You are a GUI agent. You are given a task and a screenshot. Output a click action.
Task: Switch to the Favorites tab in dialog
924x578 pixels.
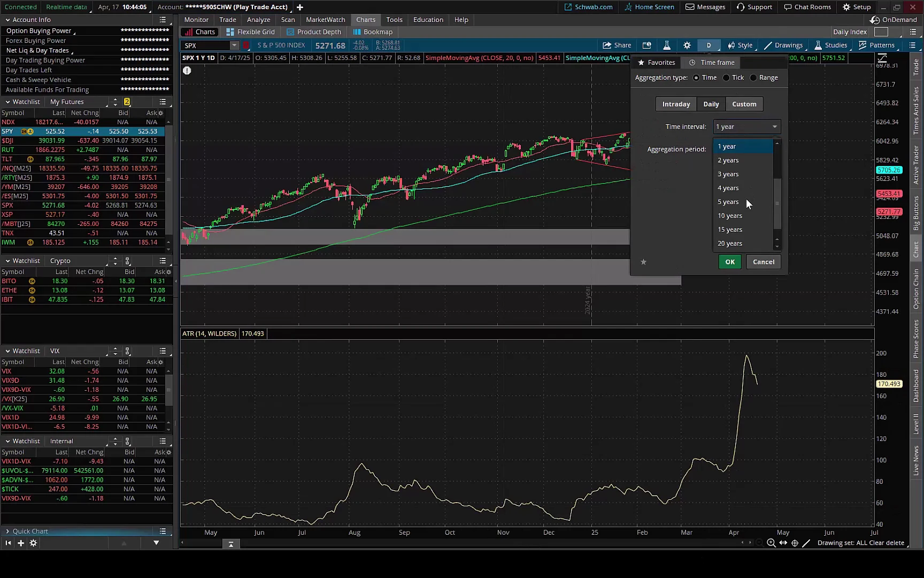657,63
